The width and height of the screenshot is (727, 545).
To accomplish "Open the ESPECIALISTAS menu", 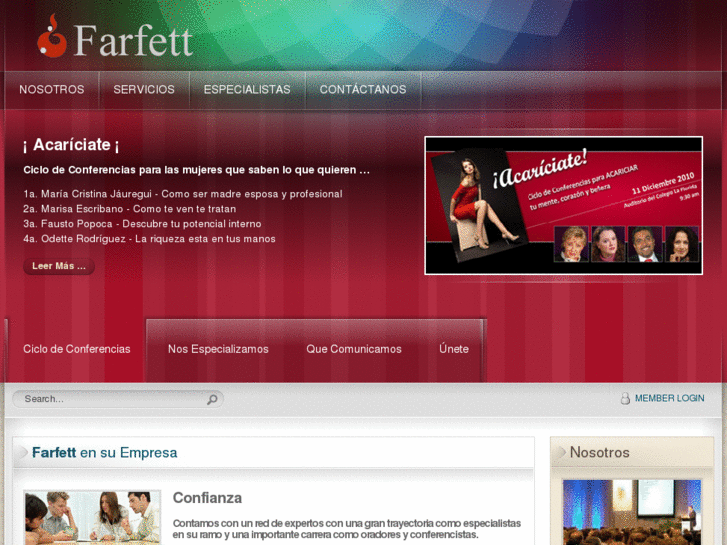I will click(247, 90).
